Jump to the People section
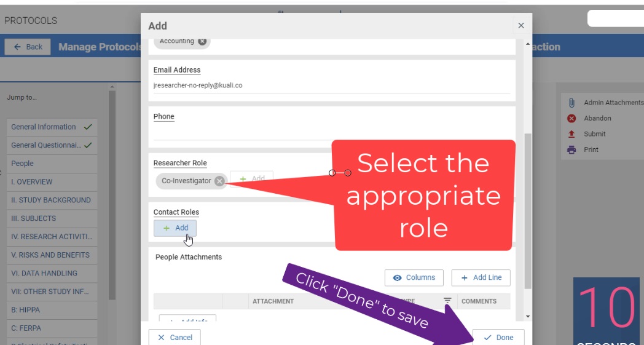The width and height of the screenshot is (644, 345). pos(23,164)
